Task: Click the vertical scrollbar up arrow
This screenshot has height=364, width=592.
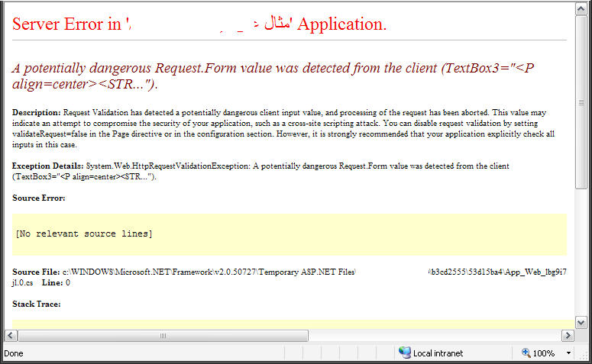Action: 581,8
